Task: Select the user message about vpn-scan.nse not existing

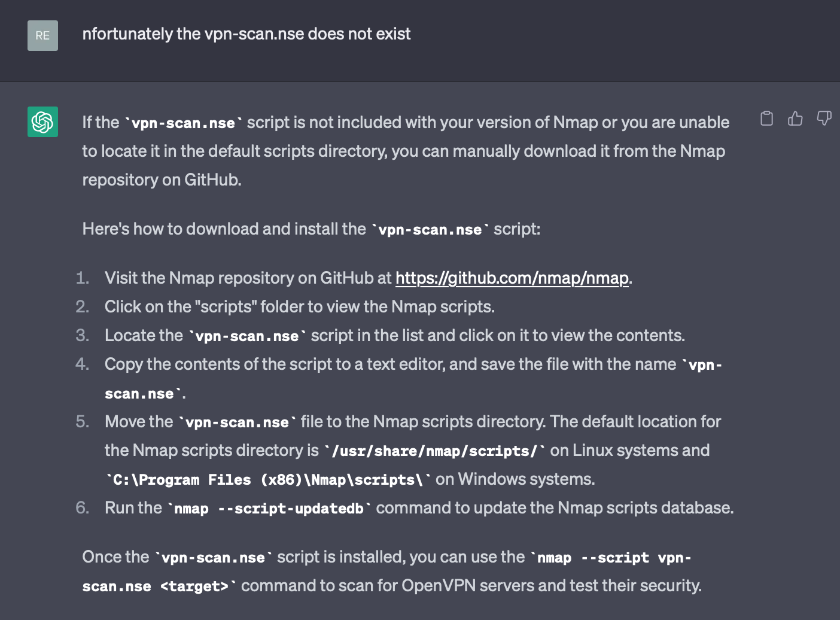Action: (246, 34)
